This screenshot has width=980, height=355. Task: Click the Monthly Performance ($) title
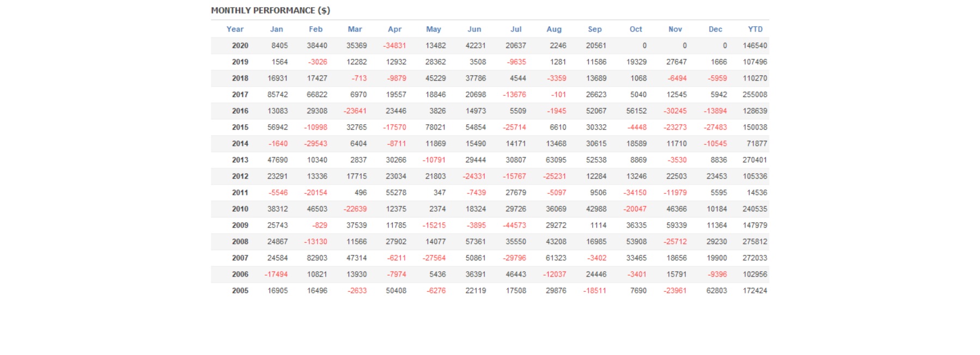270,10
